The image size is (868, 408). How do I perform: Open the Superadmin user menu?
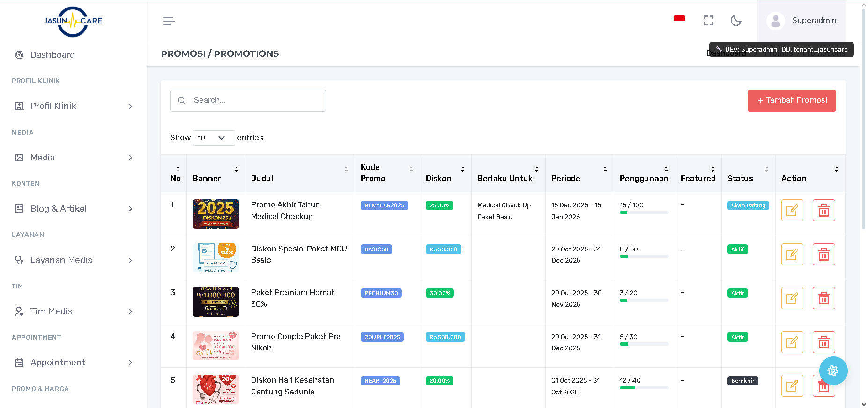801,21
